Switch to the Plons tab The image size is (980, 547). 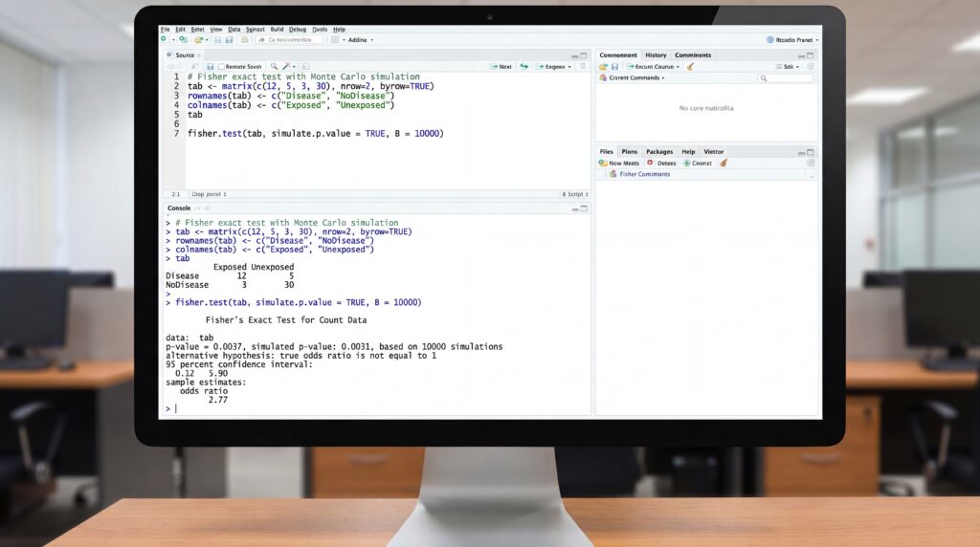[630, 152]
